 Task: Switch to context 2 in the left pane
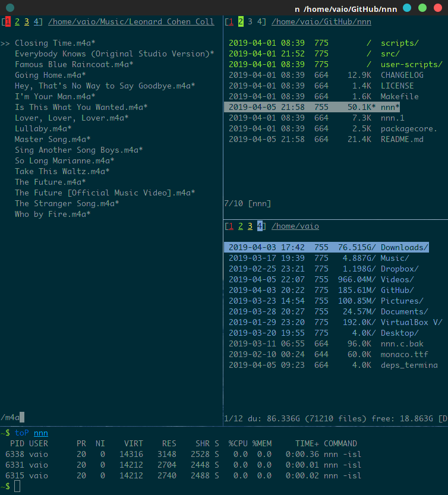pos(17,22)
